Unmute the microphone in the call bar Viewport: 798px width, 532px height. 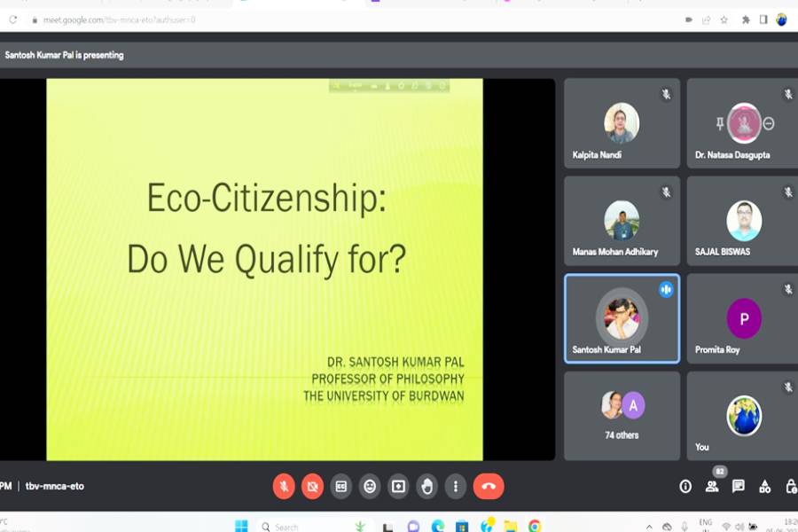284,486
